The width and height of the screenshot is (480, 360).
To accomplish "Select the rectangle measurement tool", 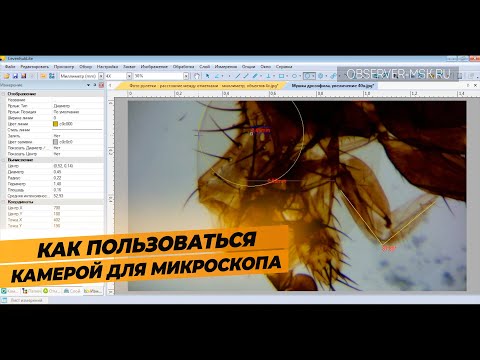I will coord(282,76).
